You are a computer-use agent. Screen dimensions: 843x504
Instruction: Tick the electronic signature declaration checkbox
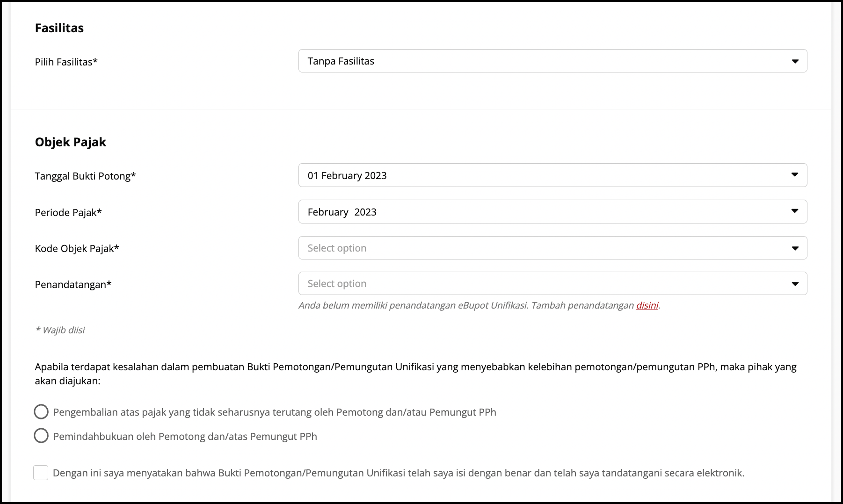[x=41, y=473]
